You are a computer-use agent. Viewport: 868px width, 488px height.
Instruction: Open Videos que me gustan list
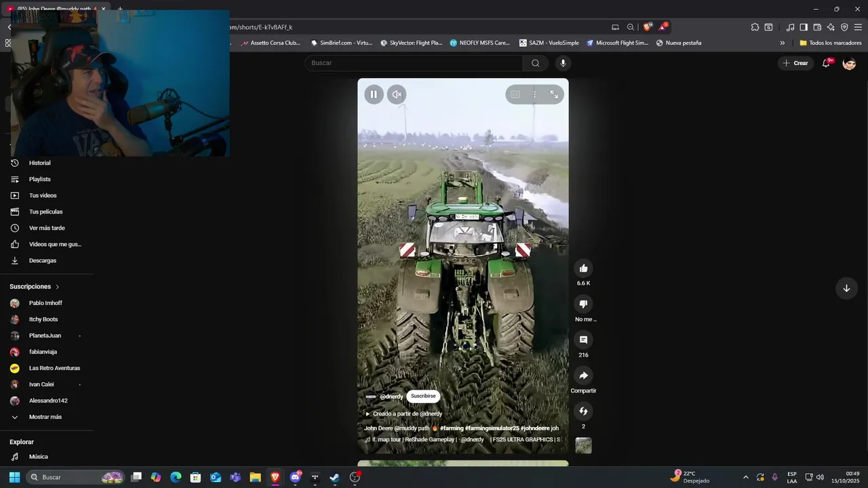[x=46, y=245]
